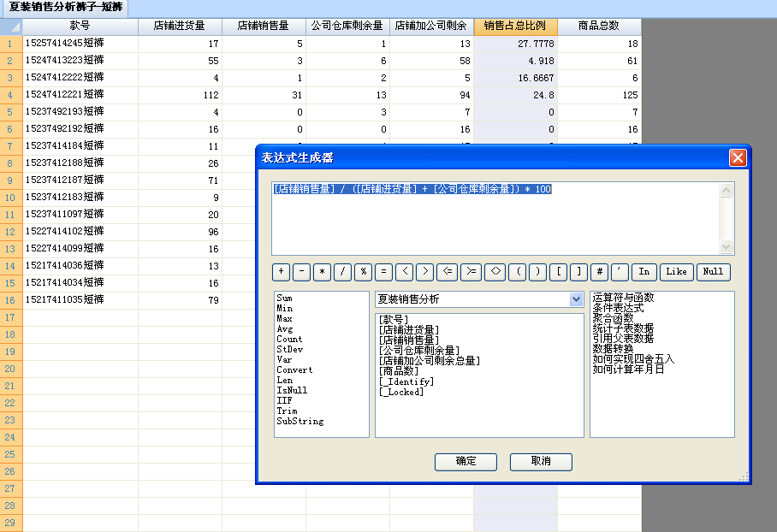Insert the percent modulo operator

363,271
